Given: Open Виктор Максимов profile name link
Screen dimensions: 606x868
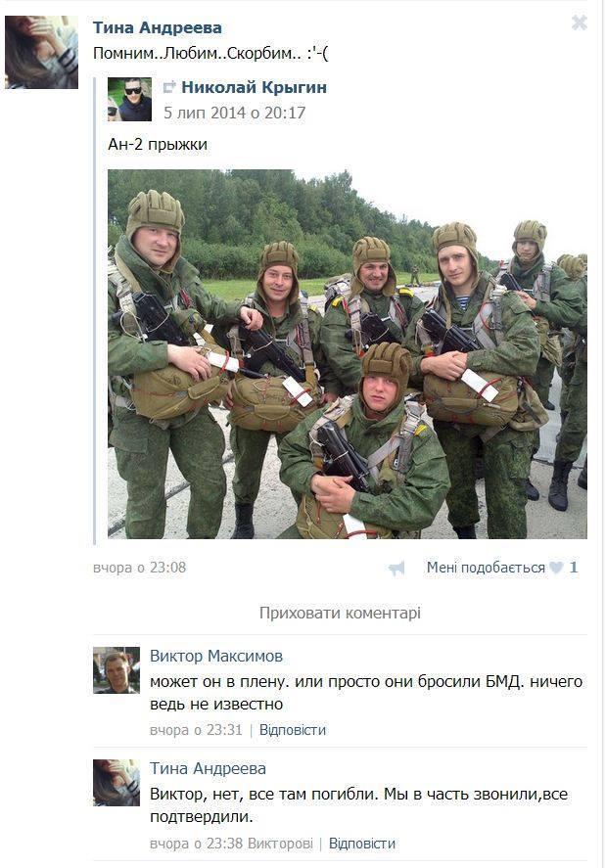Looking at the screenshot, I should 216,656.
